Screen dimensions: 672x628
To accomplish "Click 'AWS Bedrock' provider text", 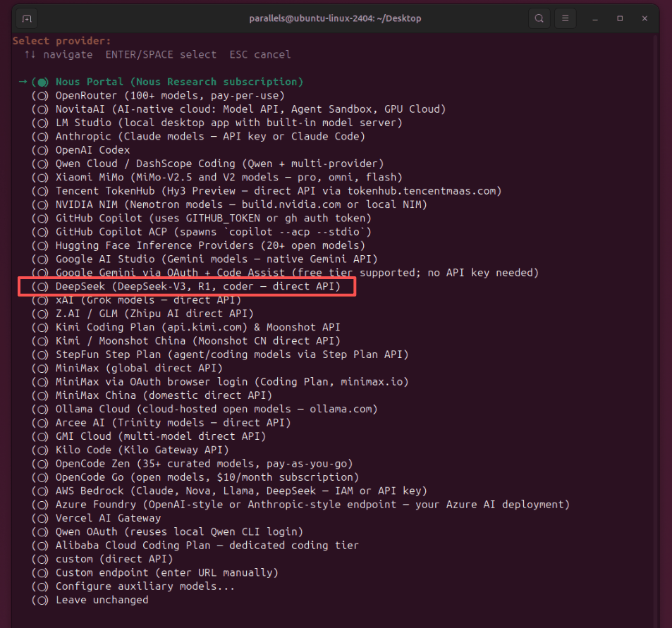I will [90, 491].
